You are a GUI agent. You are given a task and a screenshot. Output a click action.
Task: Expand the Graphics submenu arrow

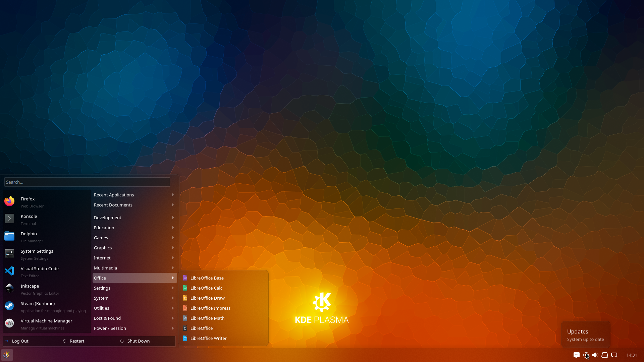173,248
